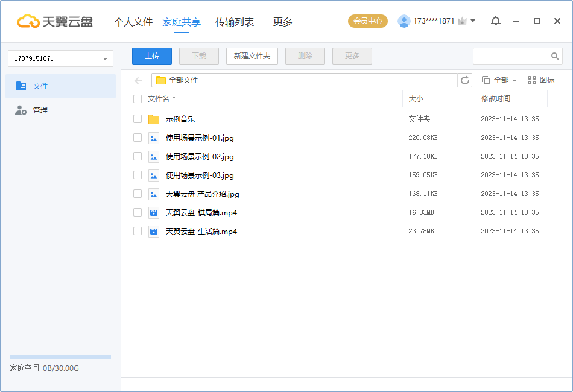The image size is (573, 392).
Task: Select file name 天翼云盘 产品介绍.jpg
Action: 203,194
